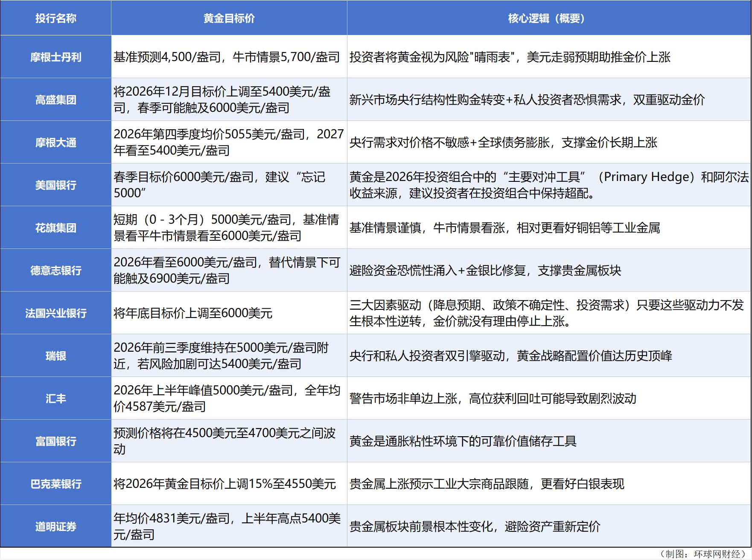
Task: Select 德意志银行's 6900美元/盎司 target text
Action: pyautogui.click(x=229, y=270)
